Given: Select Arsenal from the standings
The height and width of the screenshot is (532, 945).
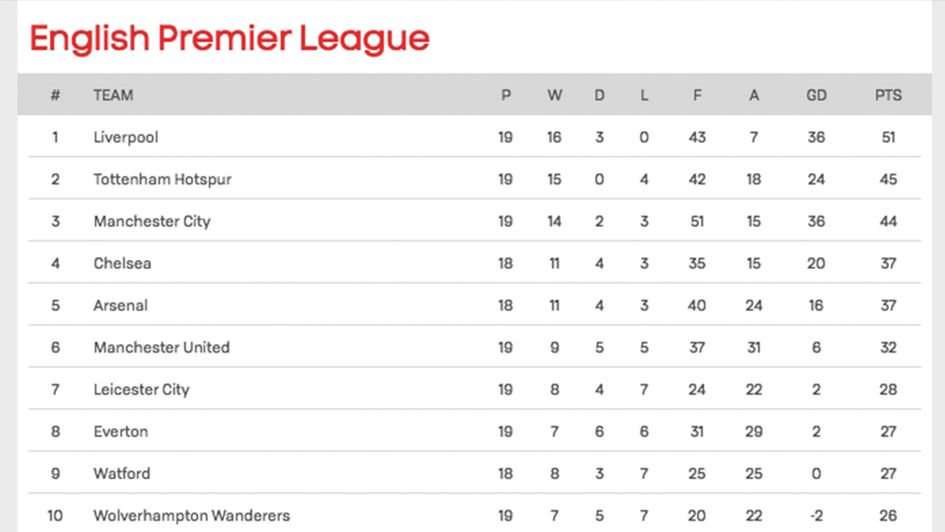Looking at the screenshot, I should tap(120, 305).
